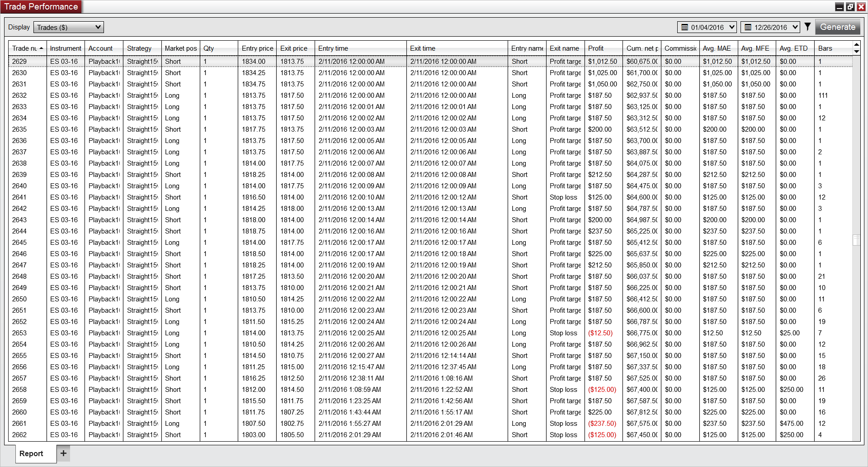Sort by Instrument column header
868x467 pixels.
pos(66,48)
